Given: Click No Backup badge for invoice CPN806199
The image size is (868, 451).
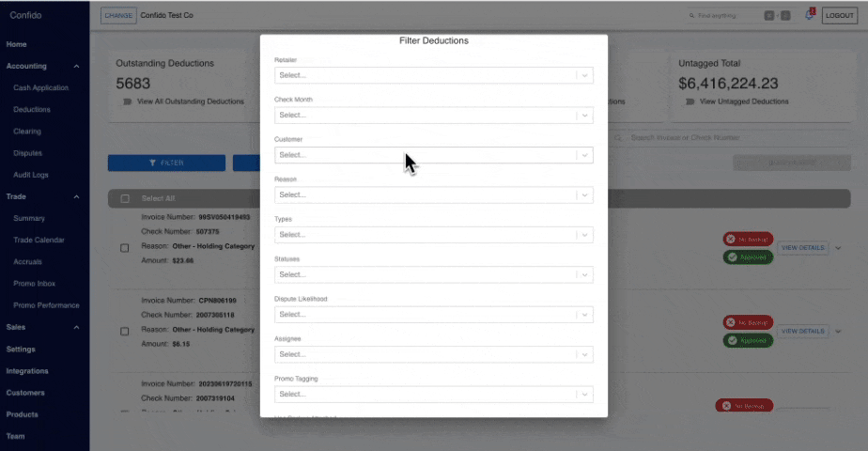Looking at the screenshot, I should 748,322.
